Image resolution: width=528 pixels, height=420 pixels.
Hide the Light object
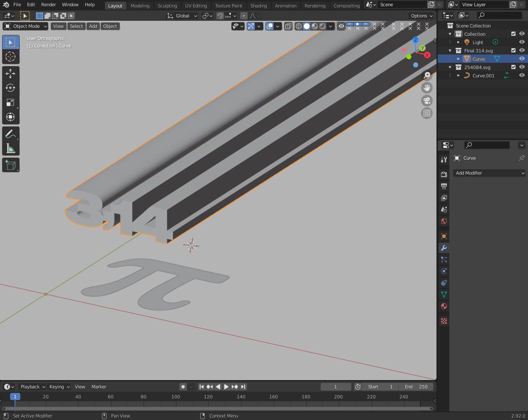(522, 42)
